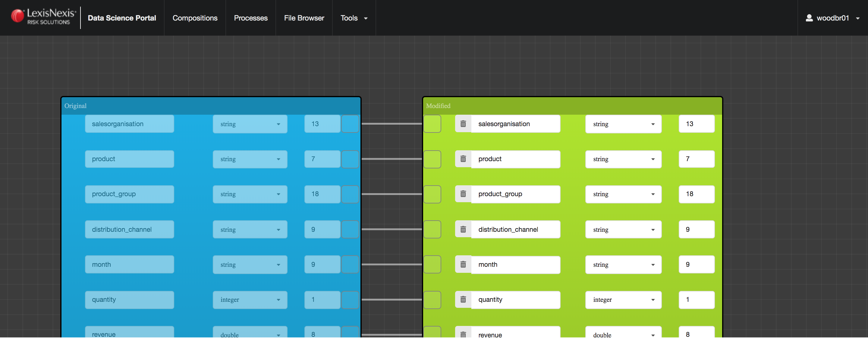The width and height of the screenshot is (868, 338).
Task: Click the green connector box beside salesorganisation
Action: pos(432,124)
